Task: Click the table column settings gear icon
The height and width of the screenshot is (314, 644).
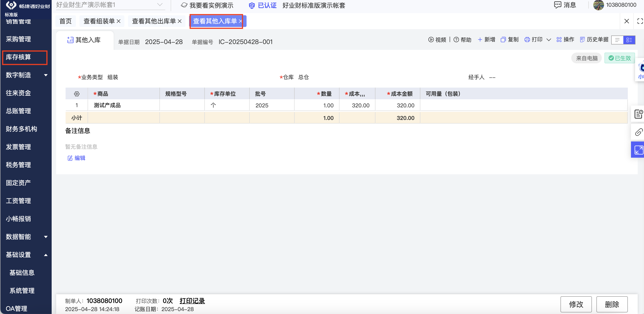Action: pos(77,94)
